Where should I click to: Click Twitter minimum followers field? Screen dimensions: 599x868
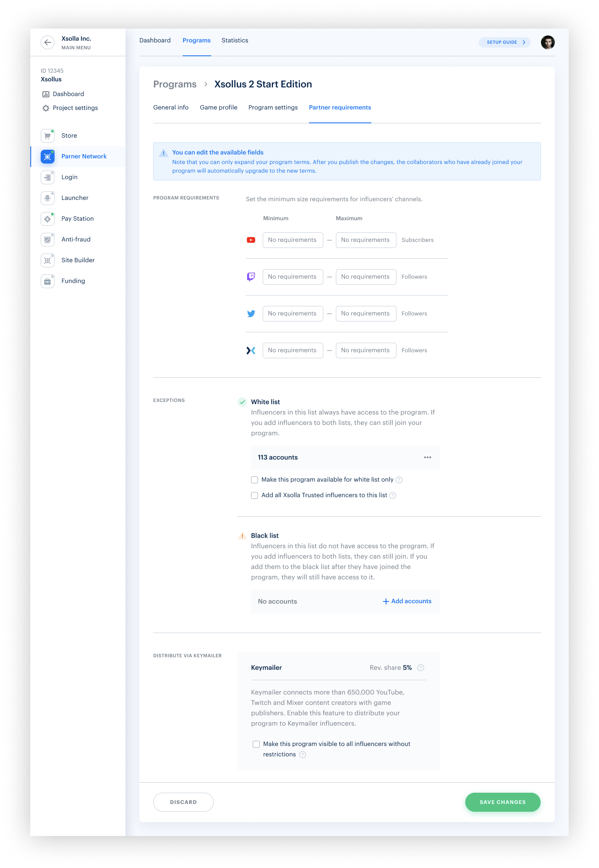(293, 314)
